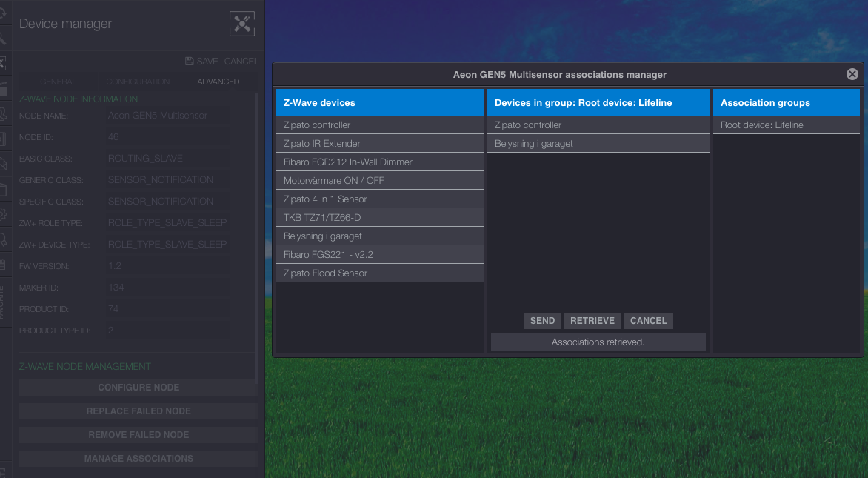Click the Product Type ID value

[167, 331]
